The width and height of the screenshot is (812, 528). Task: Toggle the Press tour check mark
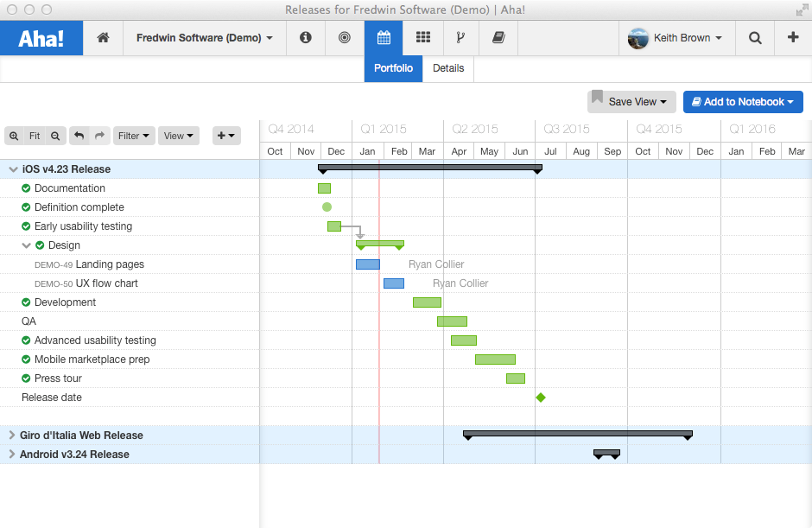(x=26, y=379)
